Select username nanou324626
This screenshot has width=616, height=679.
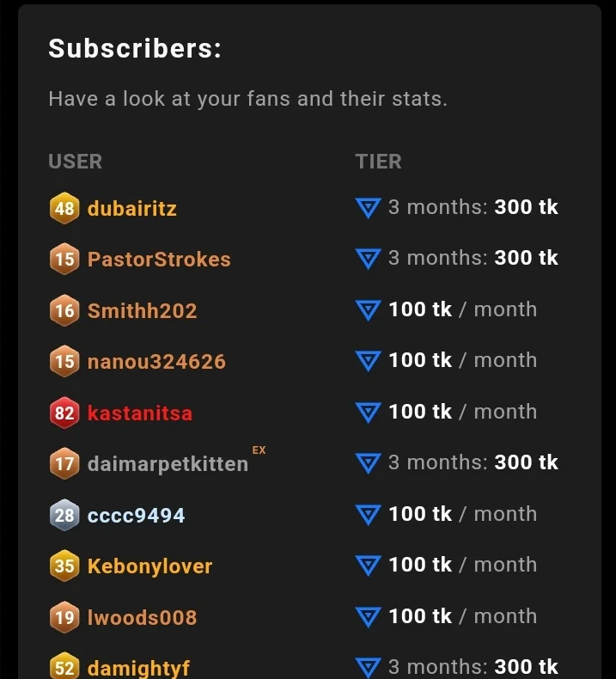pos(156,362)
